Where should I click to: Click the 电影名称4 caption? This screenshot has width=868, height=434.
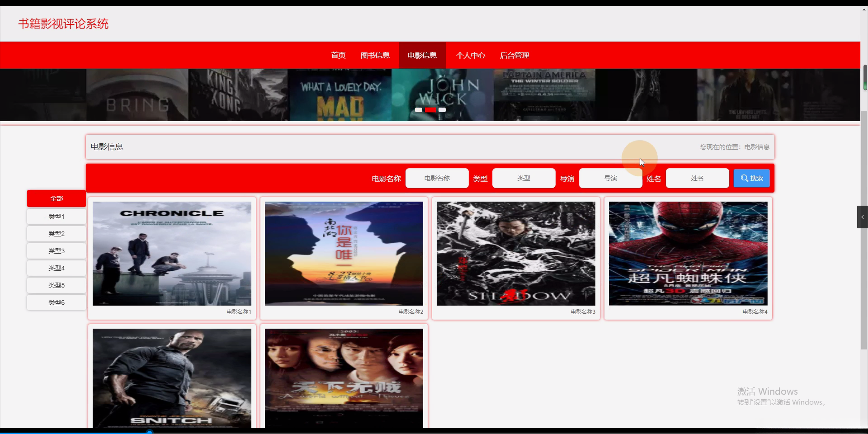pyautogui.click(x=755, y=312)
